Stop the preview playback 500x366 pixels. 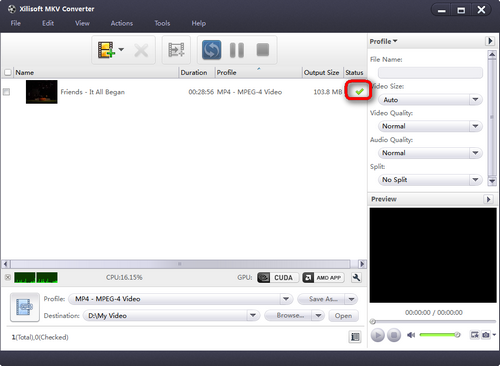click(x=394, y=335)
